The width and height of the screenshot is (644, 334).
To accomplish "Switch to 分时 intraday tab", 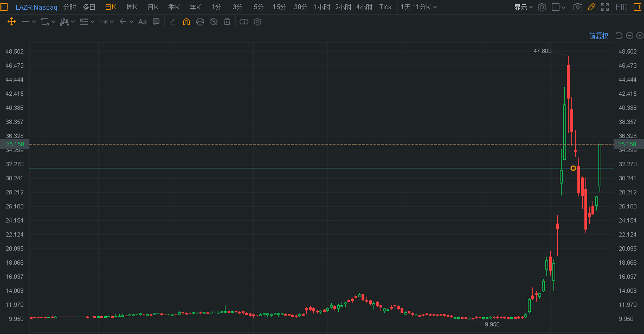I will 69,7.
